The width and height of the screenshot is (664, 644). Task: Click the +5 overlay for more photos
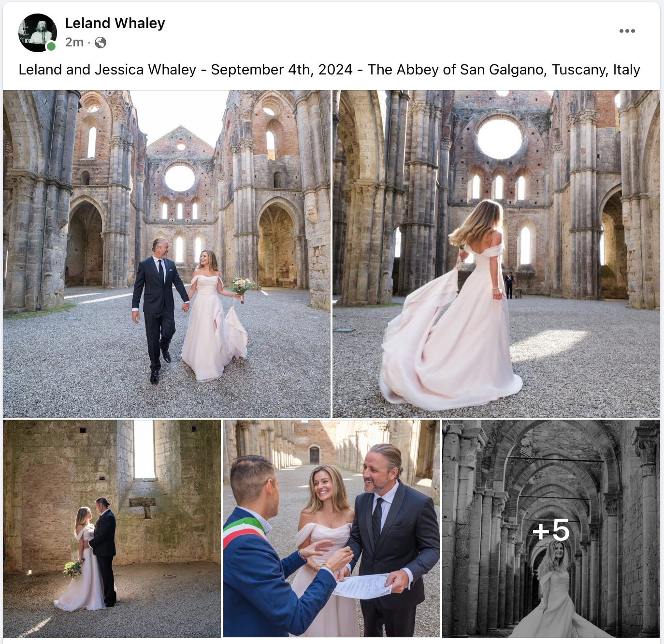tap(551, 530)
